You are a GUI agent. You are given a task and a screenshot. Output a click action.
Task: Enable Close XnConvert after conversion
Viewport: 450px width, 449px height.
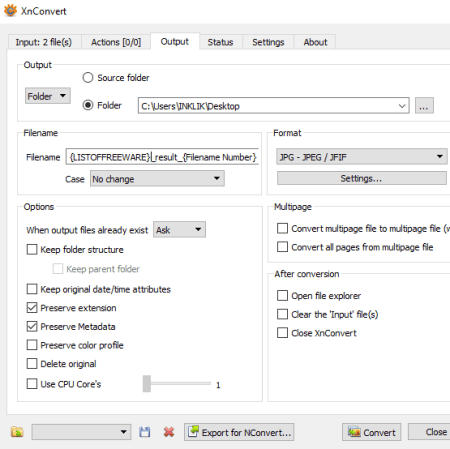[x=282, y=333]
